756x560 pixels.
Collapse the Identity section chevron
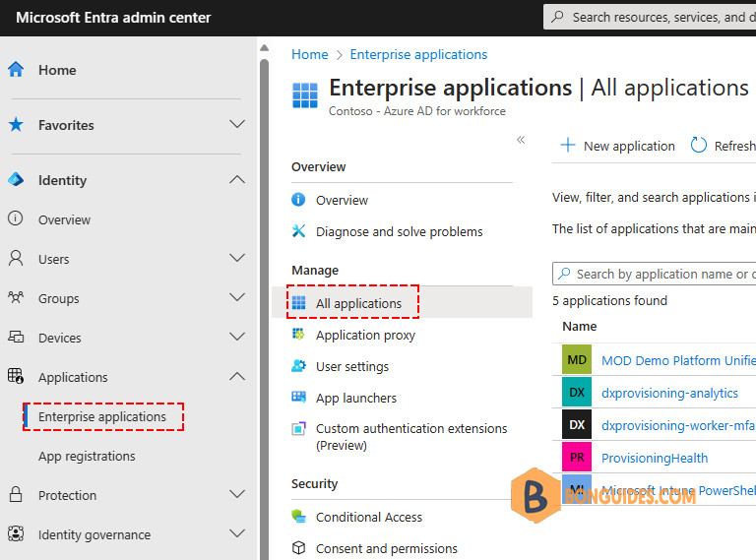coord(236,180)
